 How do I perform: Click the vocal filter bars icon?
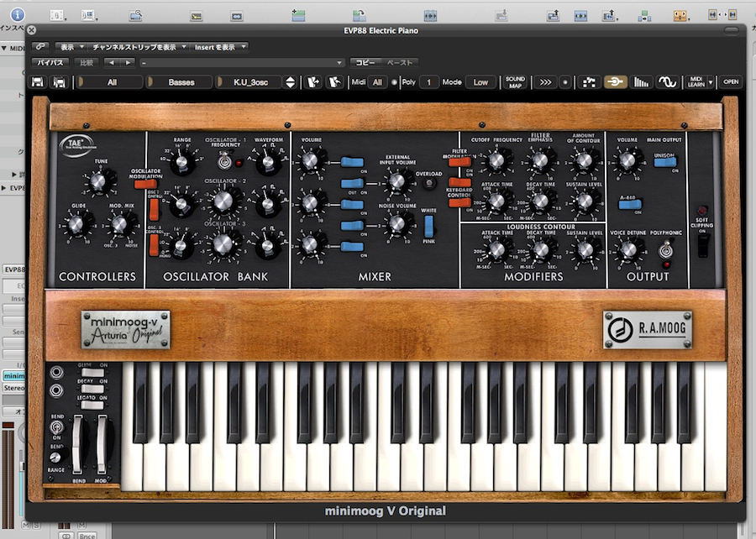(x=641, y=82)
